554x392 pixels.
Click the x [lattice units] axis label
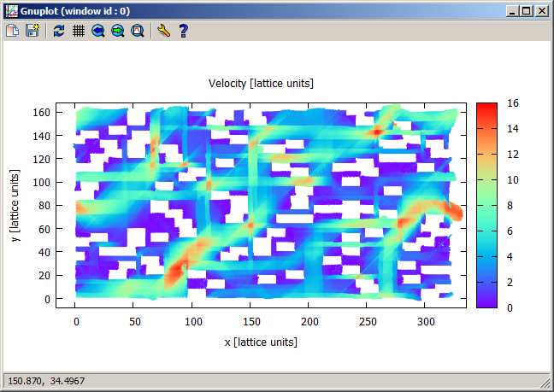tap(261, 342)
